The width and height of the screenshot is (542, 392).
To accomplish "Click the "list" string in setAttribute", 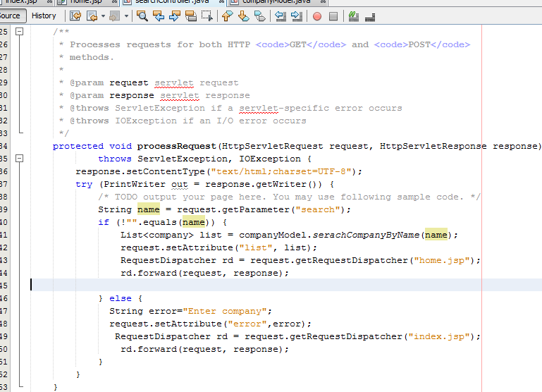I will coord(256,247).
